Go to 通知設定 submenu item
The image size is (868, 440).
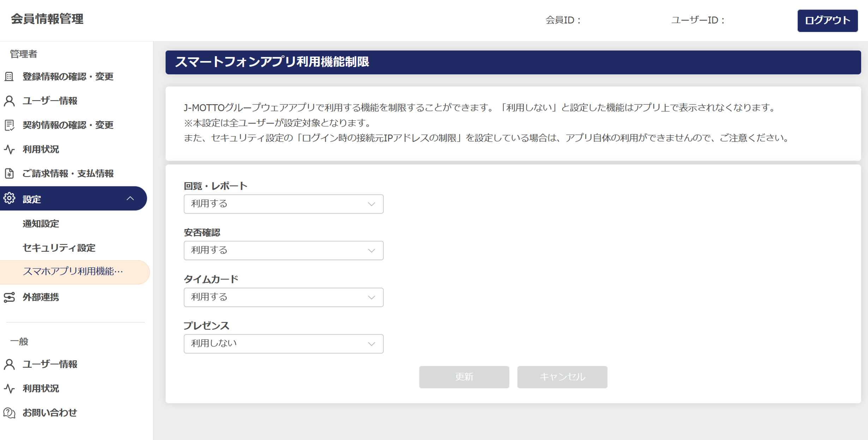41,224
